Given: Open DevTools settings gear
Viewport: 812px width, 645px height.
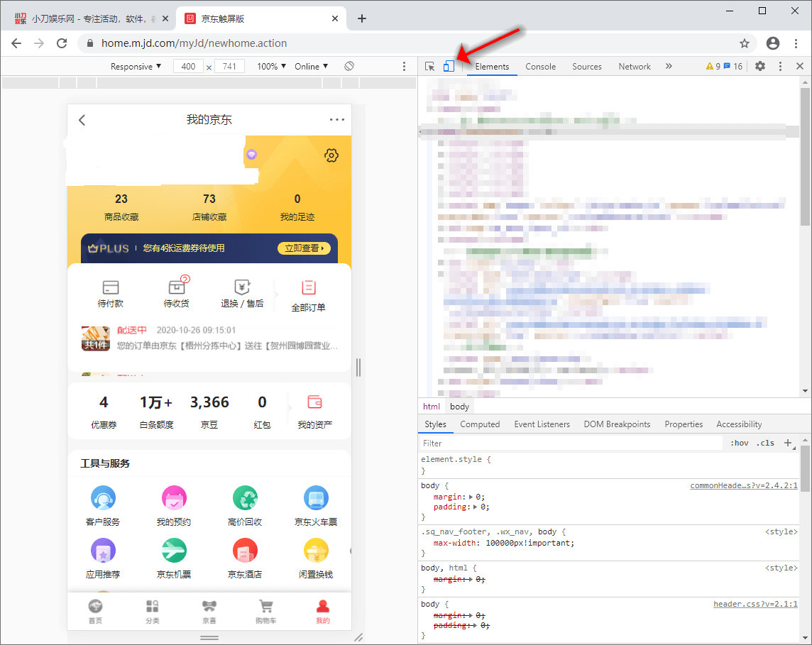Looking at the screenshot, I should (x=759, y=66).
